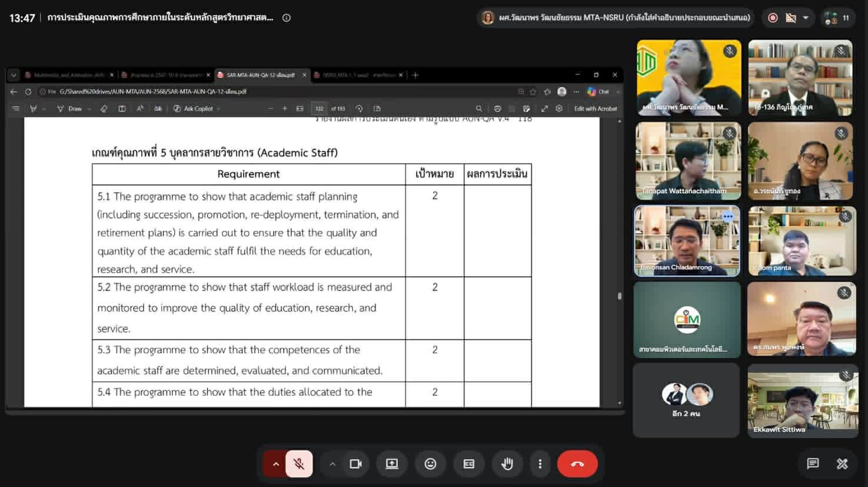
Task: Expand the recording indicator dropdown arrow
Action: tap(806, 18)
